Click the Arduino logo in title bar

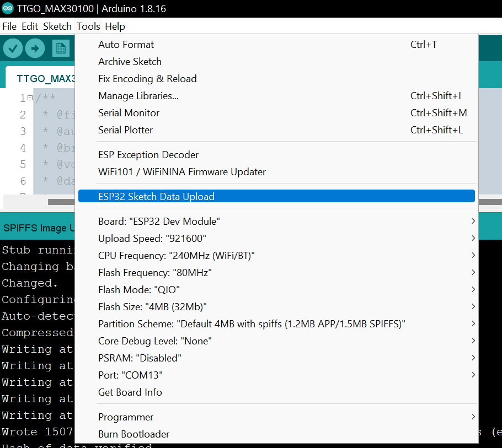[x=8, y=8]
